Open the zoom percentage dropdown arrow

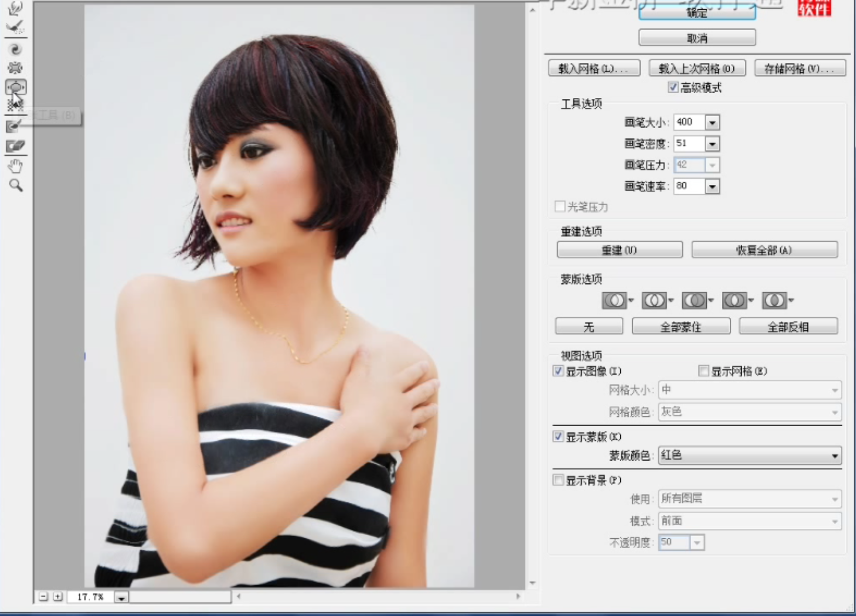(x=121, y=597)
